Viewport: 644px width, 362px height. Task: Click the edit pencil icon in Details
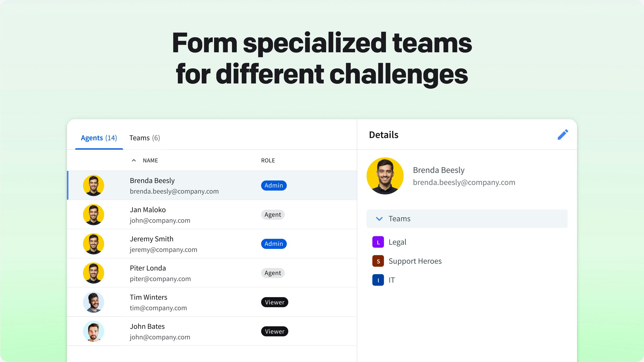point(562,135)
